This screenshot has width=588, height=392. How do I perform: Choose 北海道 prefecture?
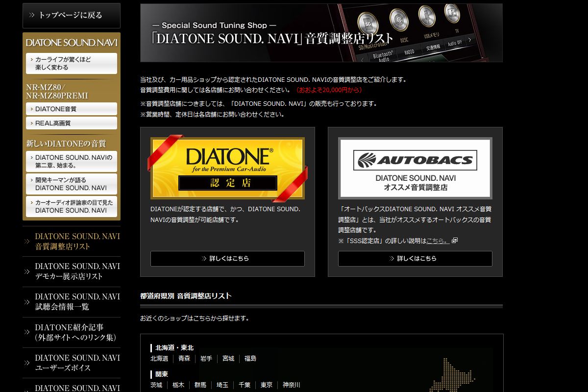159,359
